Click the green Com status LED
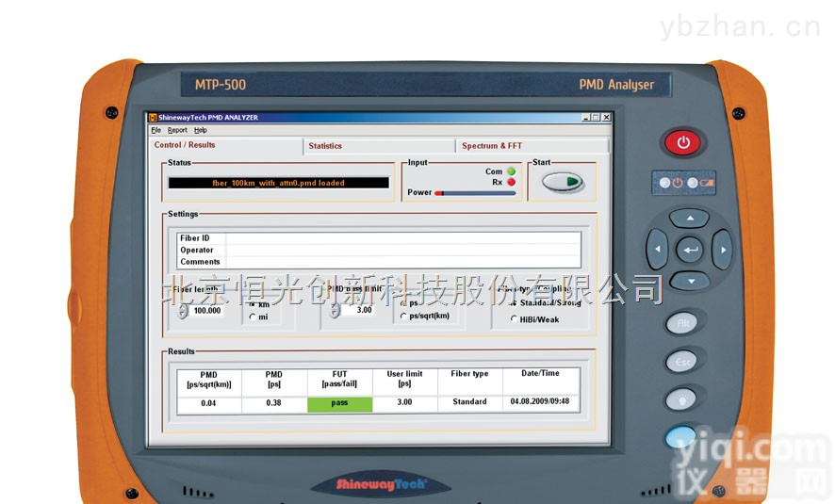 pos(511,171)
